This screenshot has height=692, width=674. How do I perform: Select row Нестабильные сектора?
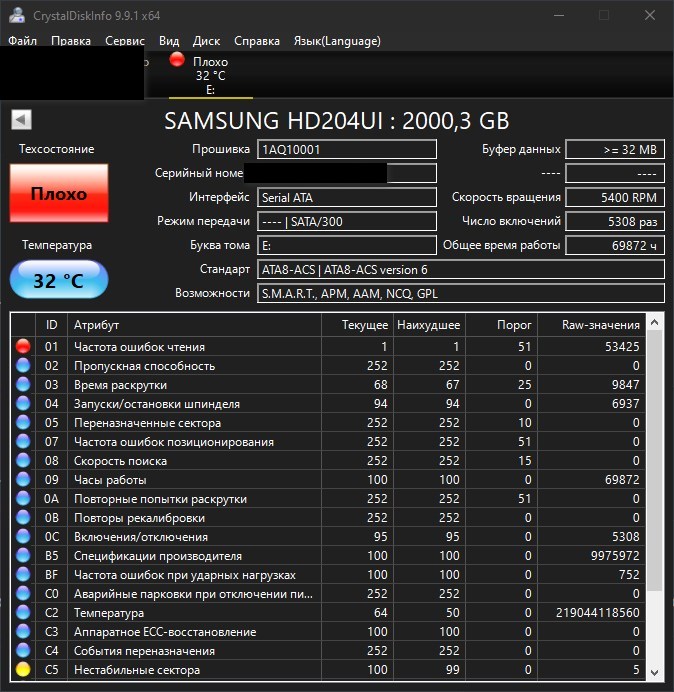328,669
